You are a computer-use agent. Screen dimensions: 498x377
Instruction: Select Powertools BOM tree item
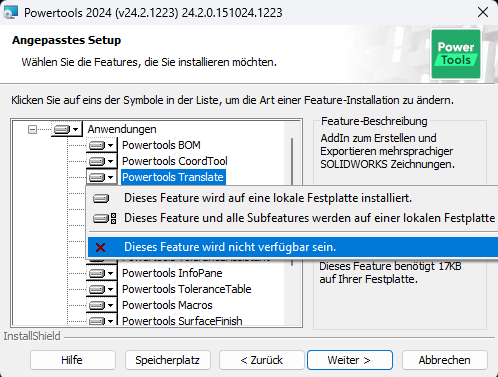tap(161, 145)
